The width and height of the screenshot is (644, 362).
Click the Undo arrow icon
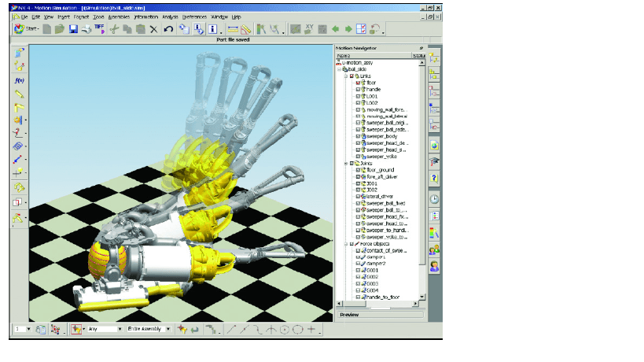168,29
